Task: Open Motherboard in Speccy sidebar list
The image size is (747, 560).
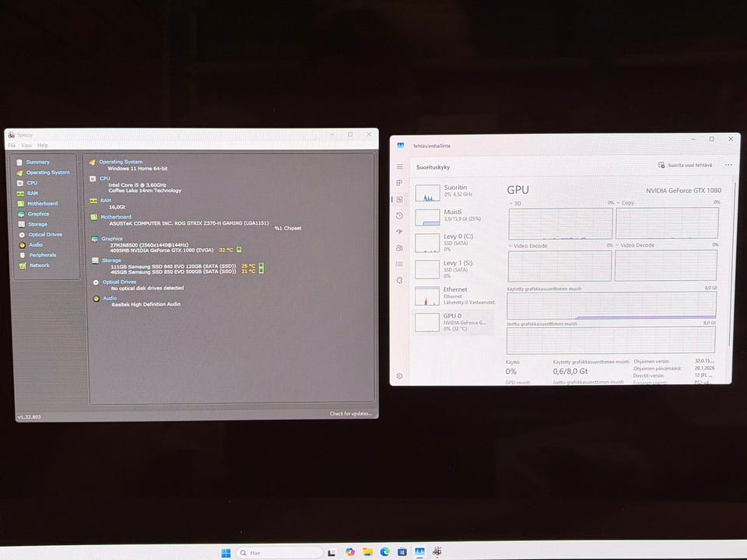Action: [42, 203]
